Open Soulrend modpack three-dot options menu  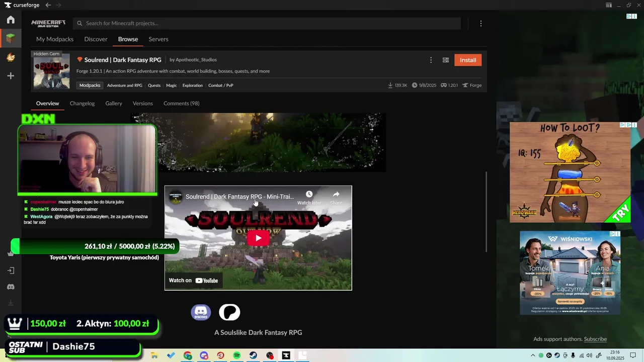tap(431, 60)
